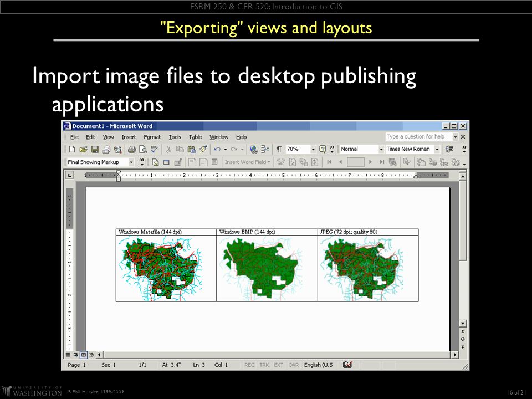Print the document using the printer icon

point(132,149)
